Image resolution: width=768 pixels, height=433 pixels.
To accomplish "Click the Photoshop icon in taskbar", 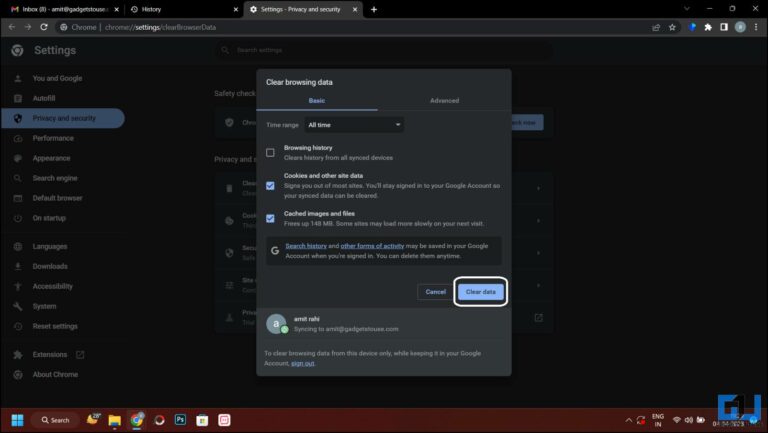I will (180, 419).
